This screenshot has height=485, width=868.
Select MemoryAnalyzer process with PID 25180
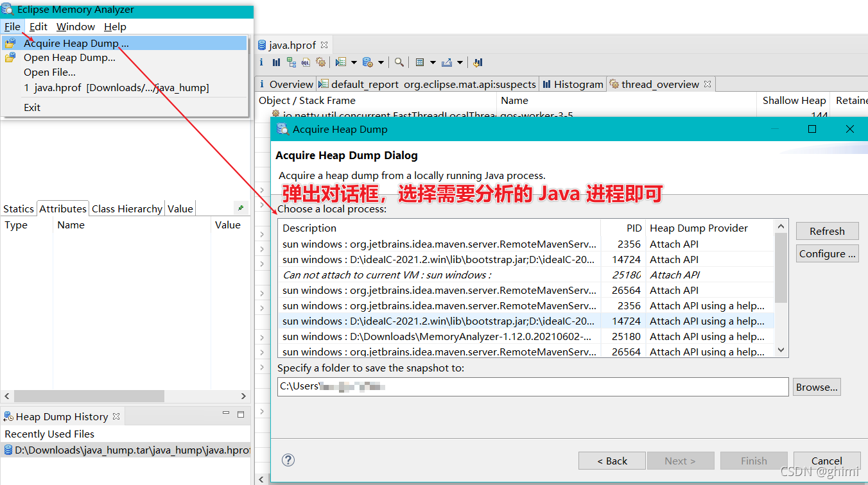[526, 336]
